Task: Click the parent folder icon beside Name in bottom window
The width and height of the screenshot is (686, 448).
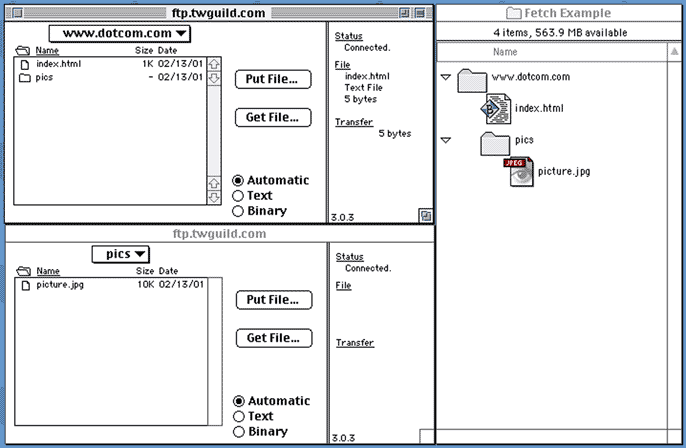Action: pos(23,271)
